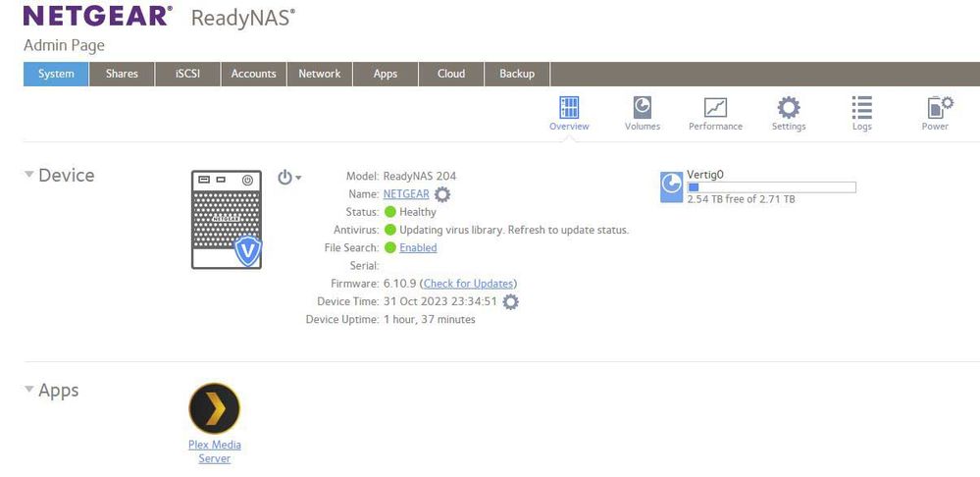Launch the Plex Media Server icon
The height and width of the screenshot is (477, 980).
(x=215, y=408)
